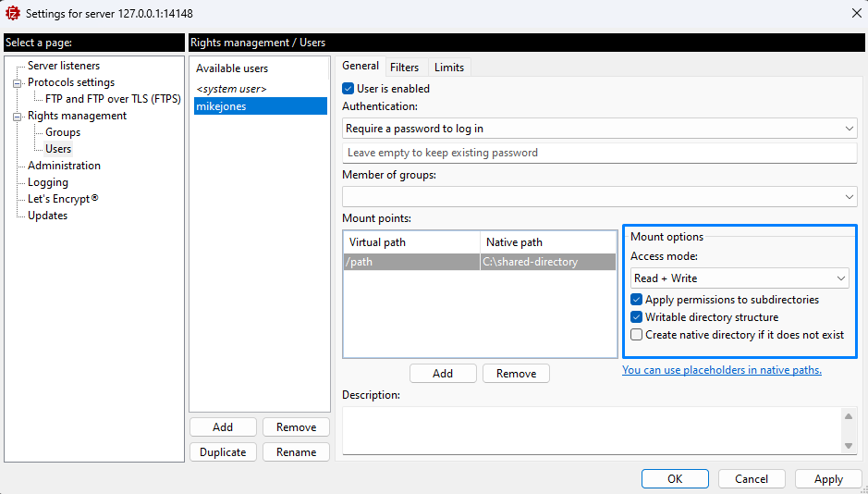The height and width of the screenshot is (494, 868).
Task: Disable Apply permissions to subdirectories
Action: pyautogui.click(x=637, y=300)
